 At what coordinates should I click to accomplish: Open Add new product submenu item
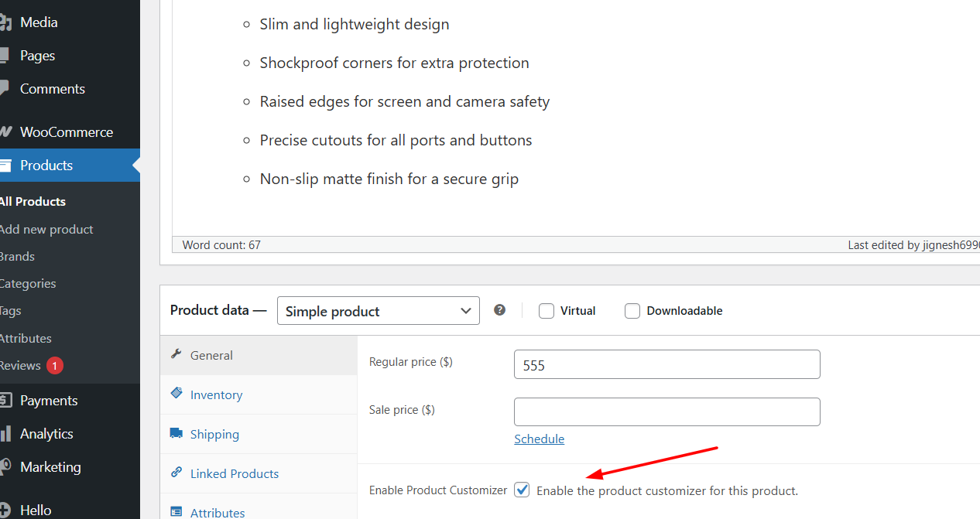pyautogui.click(x=46, y=229)
